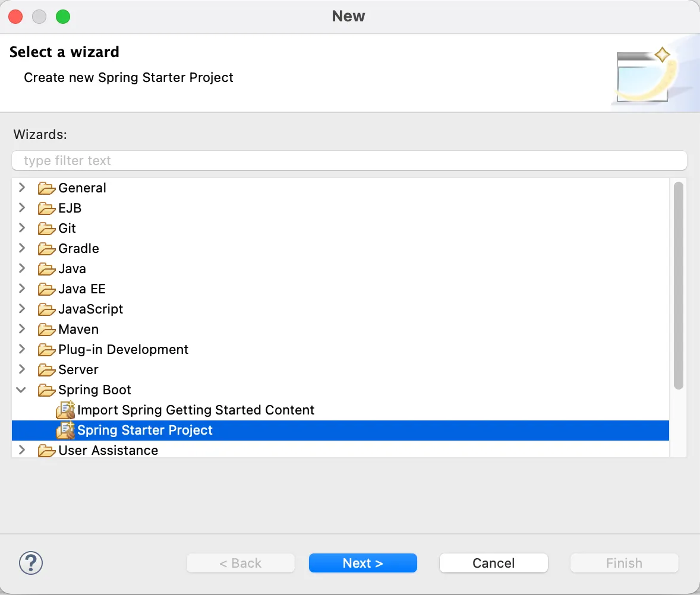Select the Maven label

coord(78,329)
